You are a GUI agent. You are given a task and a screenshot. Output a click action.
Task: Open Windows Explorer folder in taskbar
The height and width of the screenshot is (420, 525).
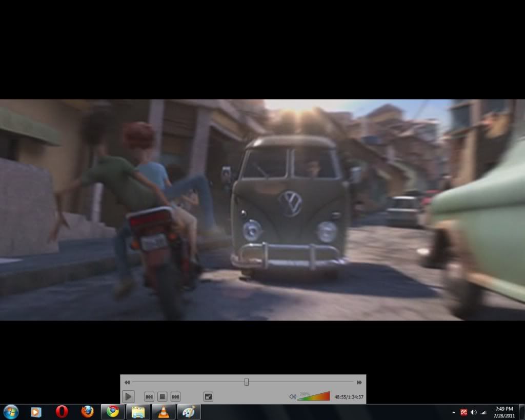(x=138, y=412)
